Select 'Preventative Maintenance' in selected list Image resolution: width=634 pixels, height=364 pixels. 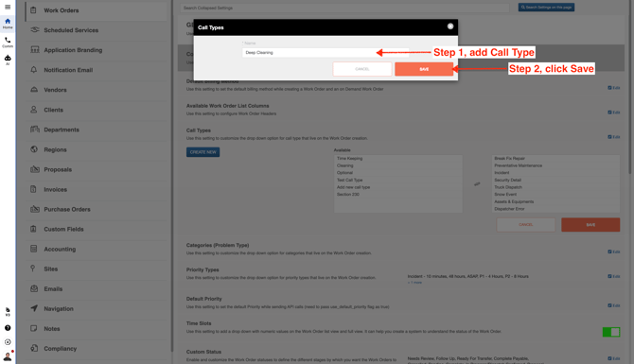coord(555,165)
